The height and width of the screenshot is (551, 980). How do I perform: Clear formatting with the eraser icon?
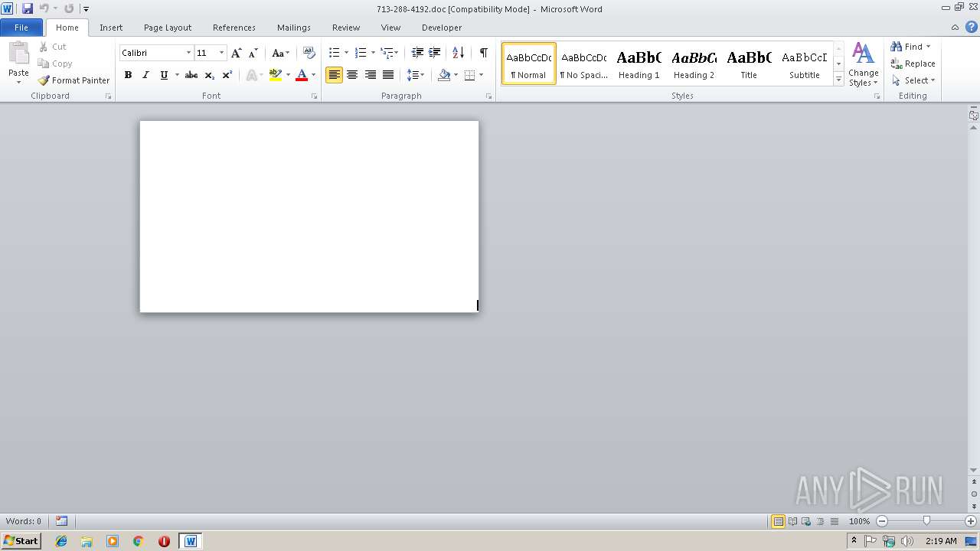tap(309, 53)
